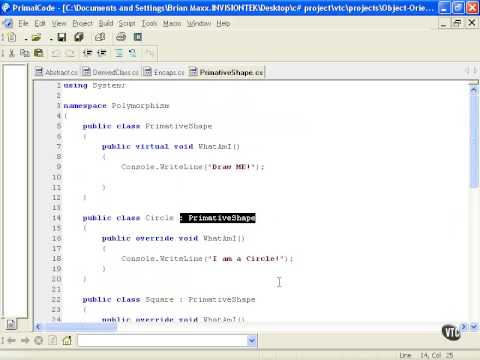This screenshot has width=480, height=360.
Task: Click the greyed-out Redo icon
Action: [x=70, y=53]
